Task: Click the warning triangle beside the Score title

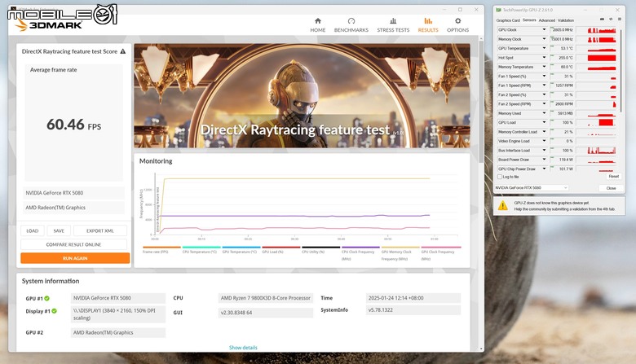Action: point(123,51)
